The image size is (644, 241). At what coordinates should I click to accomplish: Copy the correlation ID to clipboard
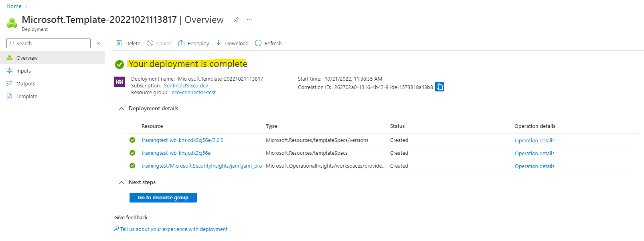click(439, 87)
